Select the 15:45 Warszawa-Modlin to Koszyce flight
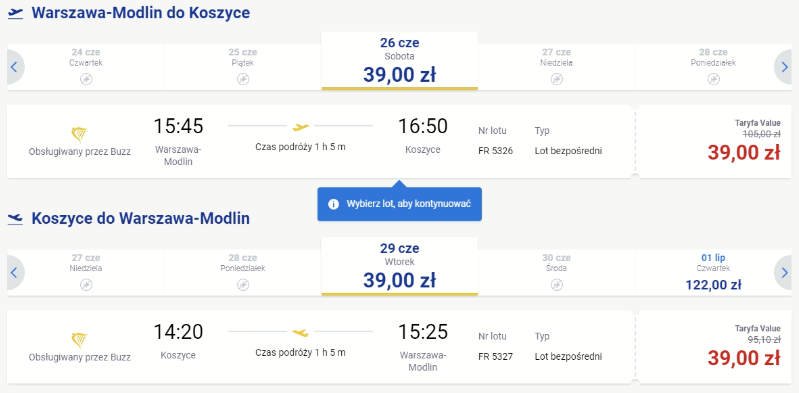799x393 pixels. [x=319, y=142]
